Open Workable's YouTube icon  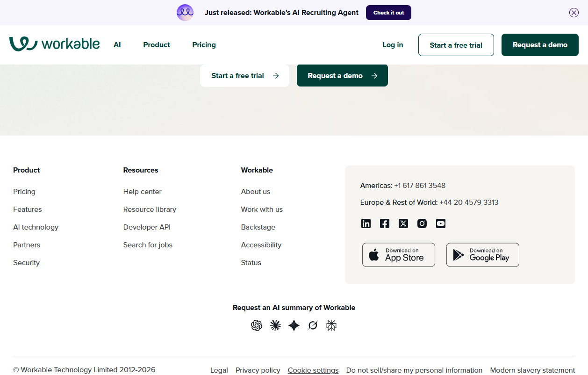tap(441, 224)
